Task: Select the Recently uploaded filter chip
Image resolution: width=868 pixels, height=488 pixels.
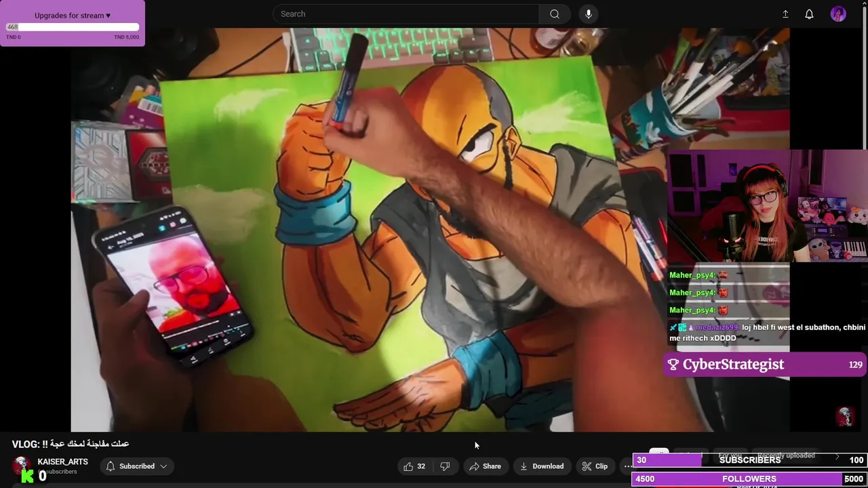Action: click(786, 455)
